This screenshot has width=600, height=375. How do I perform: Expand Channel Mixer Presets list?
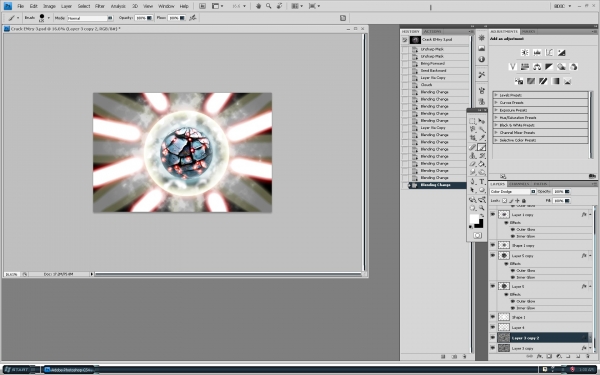click(x=496, y=133)
